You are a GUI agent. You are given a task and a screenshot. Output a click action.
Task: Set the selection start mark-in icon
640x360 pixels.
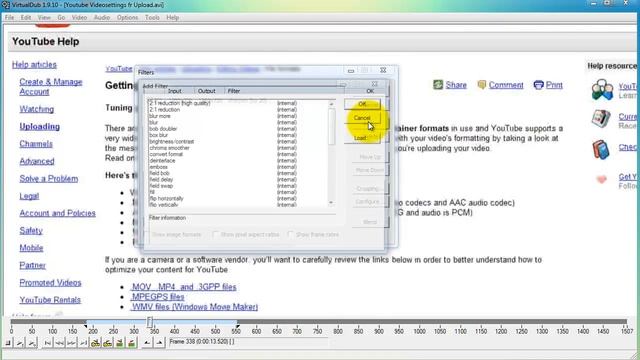[147, 343]
